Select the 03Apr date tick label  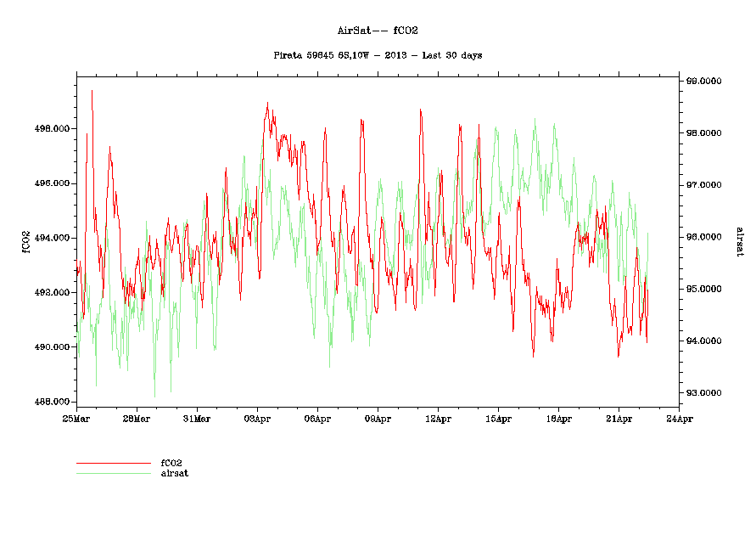coord(257,419)
